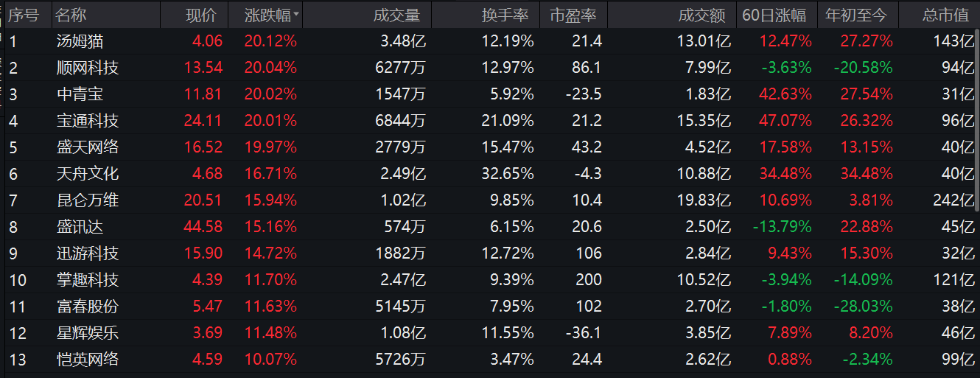Select the stock 昆仑万维
This screenshot has height=378, width=980.
point(87,200)
